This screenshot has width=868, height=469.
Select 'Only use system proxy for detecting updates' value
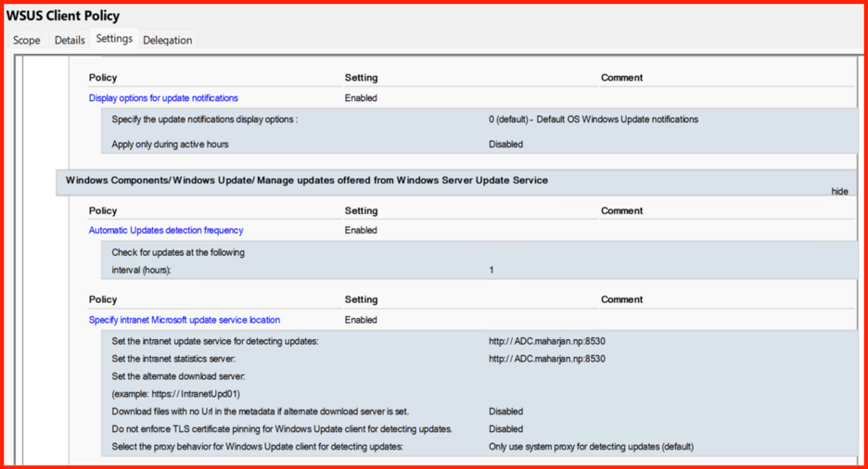(591, 447)
